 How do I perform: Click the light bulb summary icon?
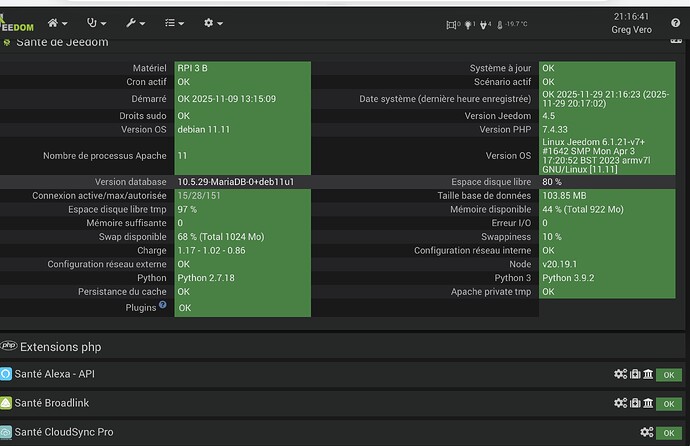tap(470, 25)
